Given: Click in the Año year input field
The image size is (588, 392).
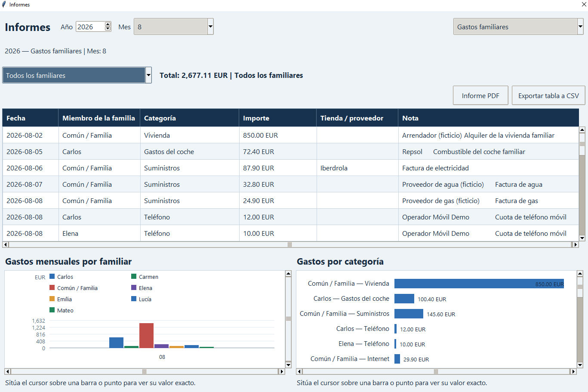Looking at the screenshot, I should click(x=90, y=27).
